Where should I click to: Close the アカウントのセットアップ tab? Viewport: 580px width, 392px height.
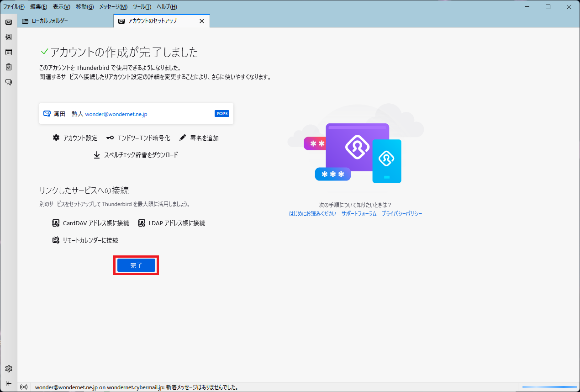pos(202,21)
